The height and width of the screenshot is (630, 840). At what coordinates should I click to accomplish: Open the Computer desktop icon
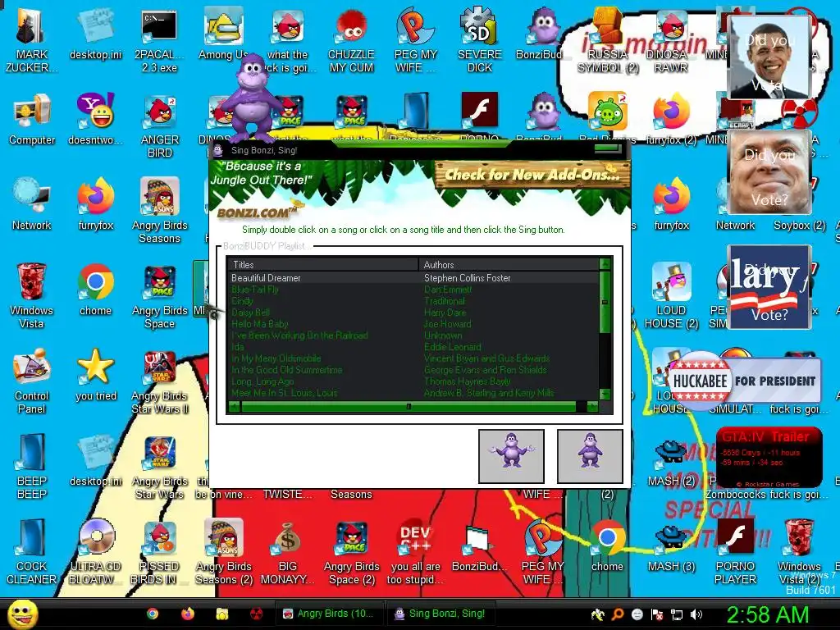click(x=32, y=119)
